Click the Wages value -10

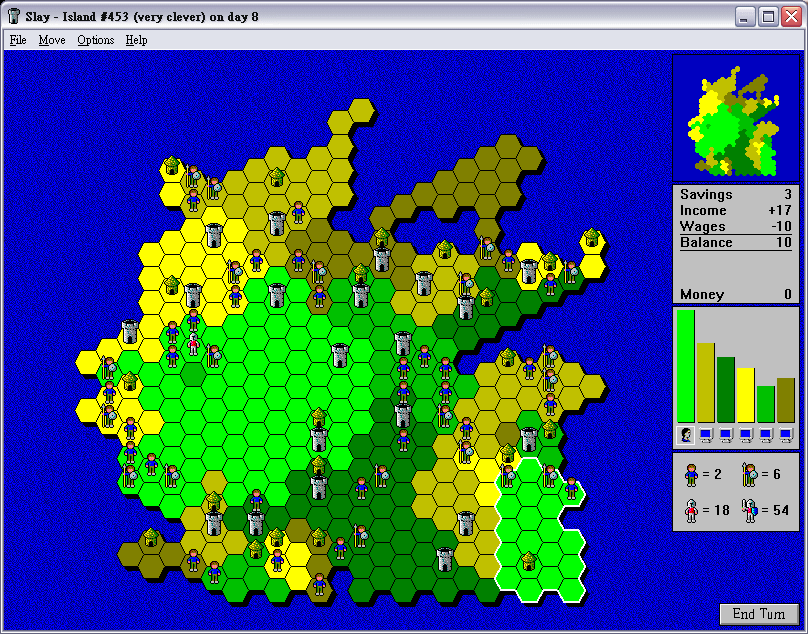(781, 226)
